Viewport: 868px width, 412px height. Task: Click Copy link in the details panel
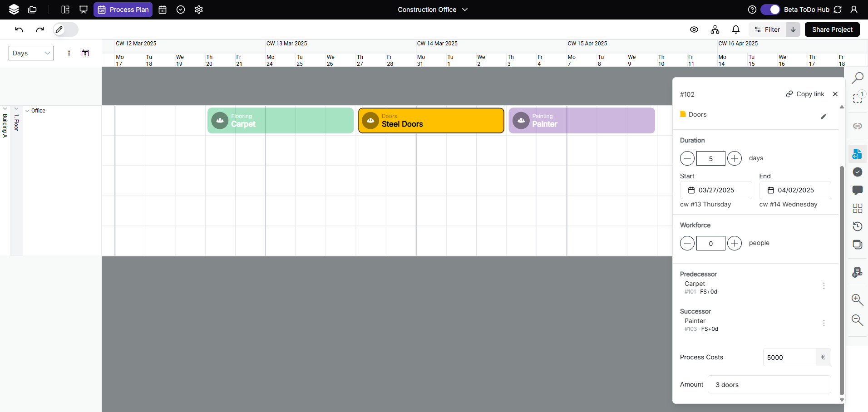(805, 94)
